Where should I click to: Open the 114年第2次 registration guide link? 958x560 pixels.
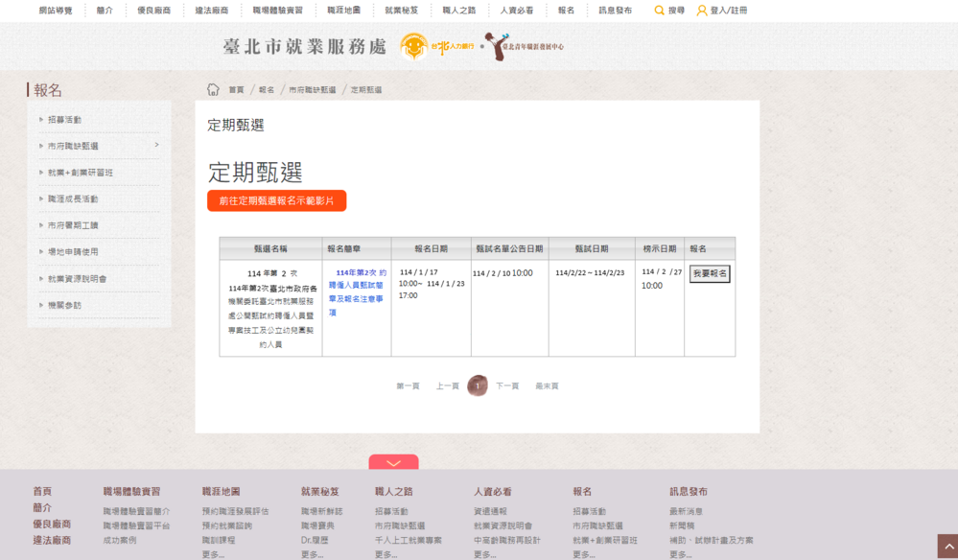(x=357, y=292)
